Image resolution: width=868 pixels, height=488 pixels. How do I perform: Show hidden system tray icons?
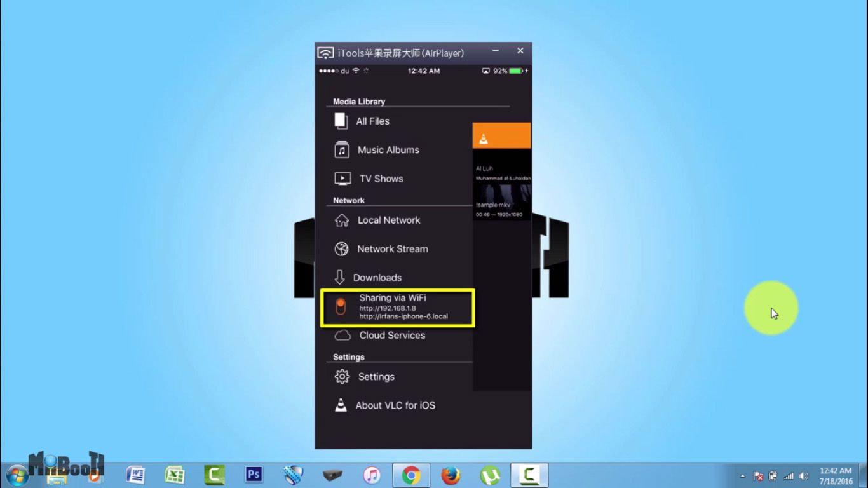click(742, 476)
